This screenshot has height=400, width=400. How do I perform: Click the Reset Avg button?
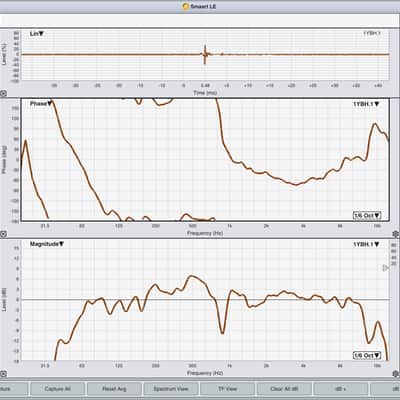(x=114, y=389)
